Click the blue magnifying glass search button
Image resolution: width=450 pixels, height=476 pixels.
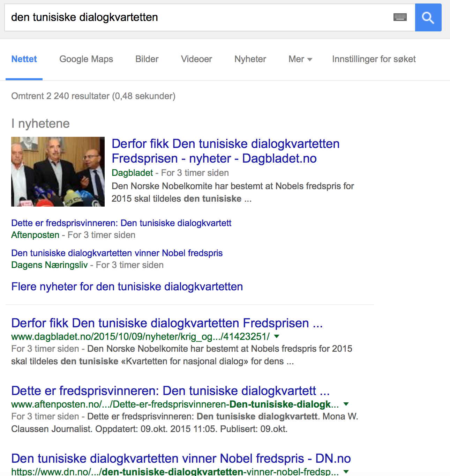click(x=428, y=17)
